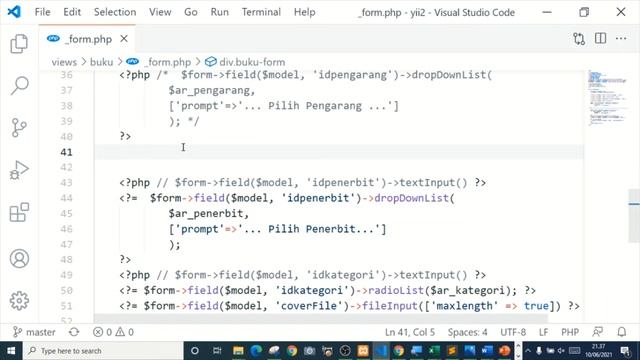Viewport: 640px width, 360px height.
Task: Open the Extensions view
Action: pos(19,213)
